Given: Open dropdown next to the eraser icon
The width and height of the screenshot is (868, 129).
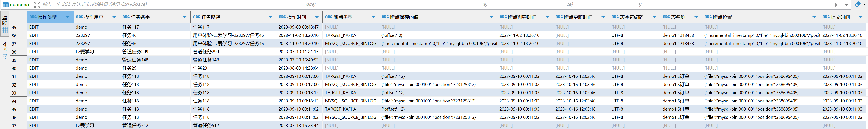Looking at the screenshot, I should pyautogui.click(x=865, y=4).
